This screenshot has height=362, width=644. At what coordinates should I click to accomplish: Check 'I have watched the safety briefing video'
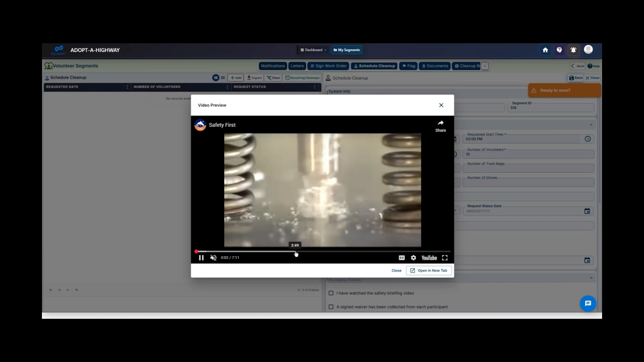coord(331,293)
